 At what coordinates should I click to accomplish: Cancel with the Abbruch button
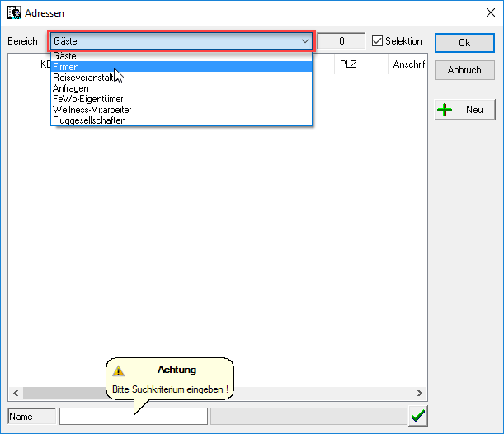(464, 70)
